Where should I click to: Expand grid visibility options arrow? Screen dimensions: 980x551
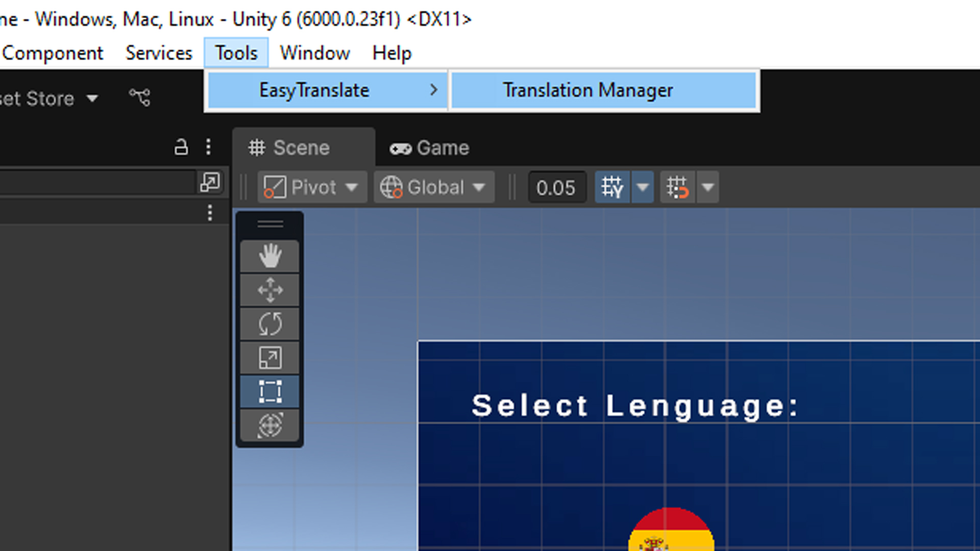pos(643,187)
